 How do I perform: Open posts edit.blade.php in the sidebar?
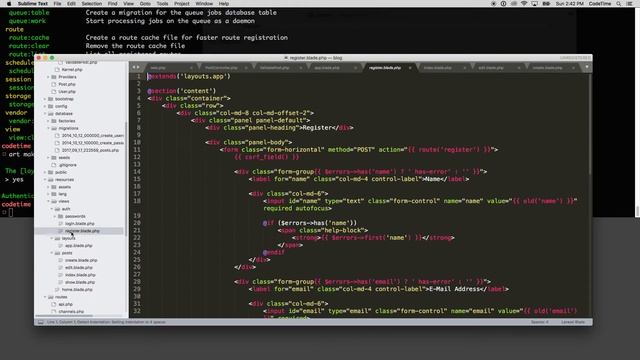tap(79, 268)
